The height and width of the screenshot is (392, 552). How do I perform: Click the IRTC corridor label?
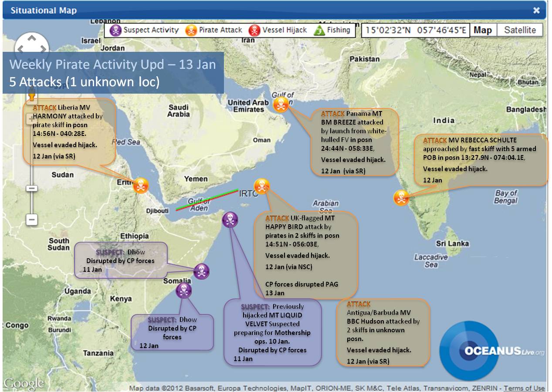pos(249,193)
